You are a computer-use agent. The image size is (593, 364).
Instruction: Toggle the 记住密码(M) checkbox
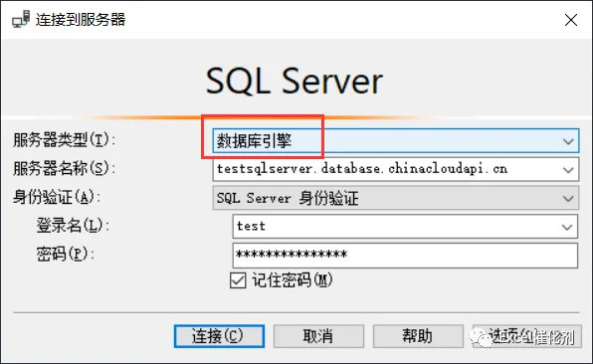tap(238, 280)
